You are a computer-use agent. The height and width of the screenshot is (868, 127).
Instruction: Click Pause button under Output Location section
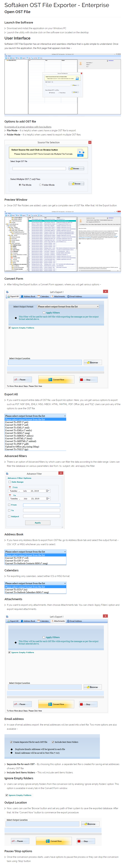20,841
